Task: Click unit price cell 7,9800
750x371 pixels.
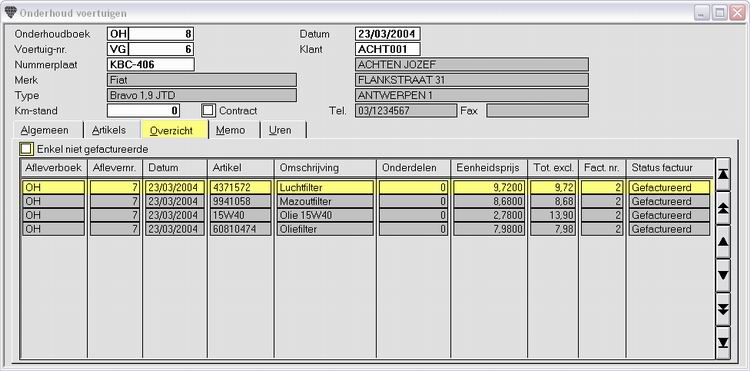Action: pyautogui.click(x=489, y=229)
